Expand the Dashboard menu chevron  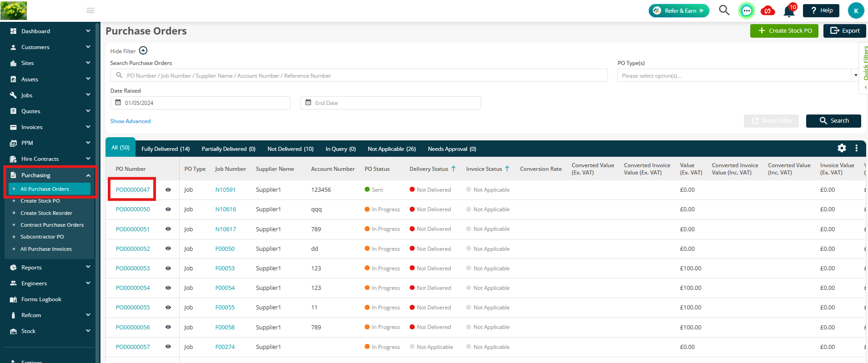click(88, 31)
